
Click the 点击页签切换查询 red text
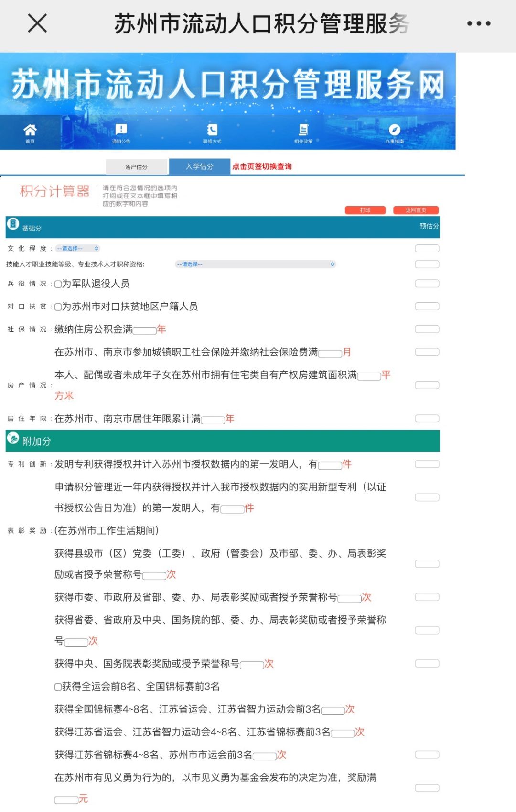click(262, 166)
